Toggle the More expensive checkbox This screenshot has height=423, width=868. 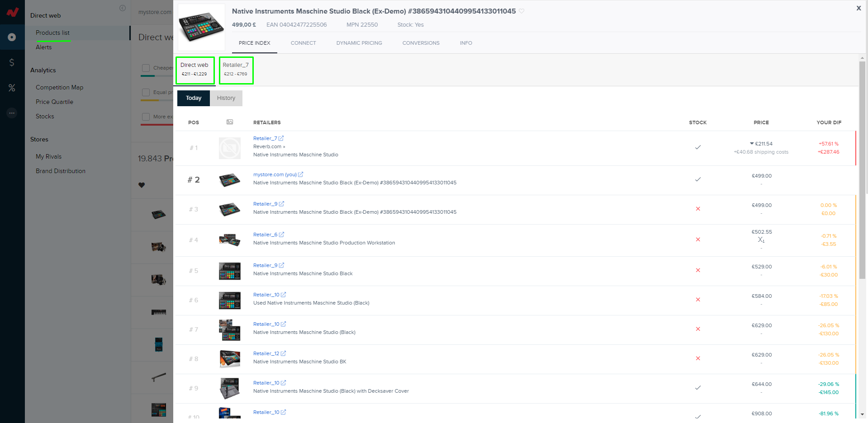pos(146,117)
